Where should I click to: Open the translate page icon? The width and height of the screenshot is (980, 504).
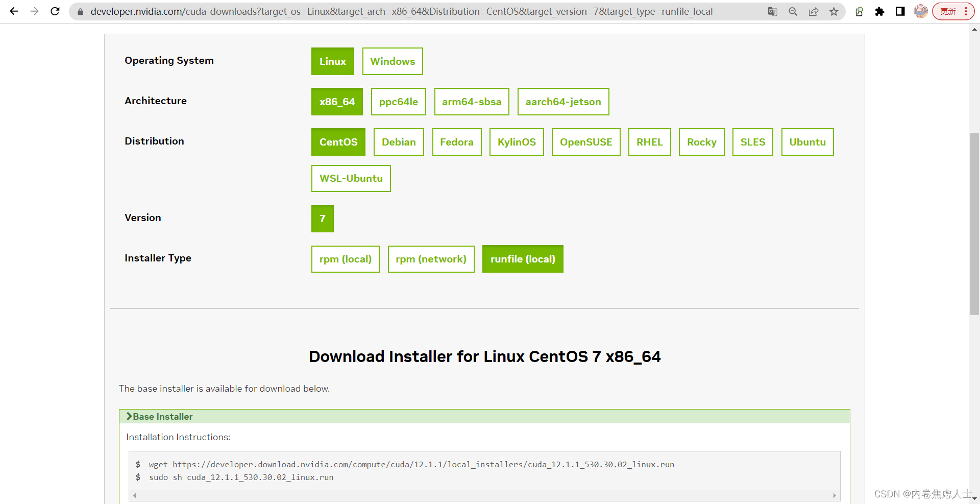772,11
